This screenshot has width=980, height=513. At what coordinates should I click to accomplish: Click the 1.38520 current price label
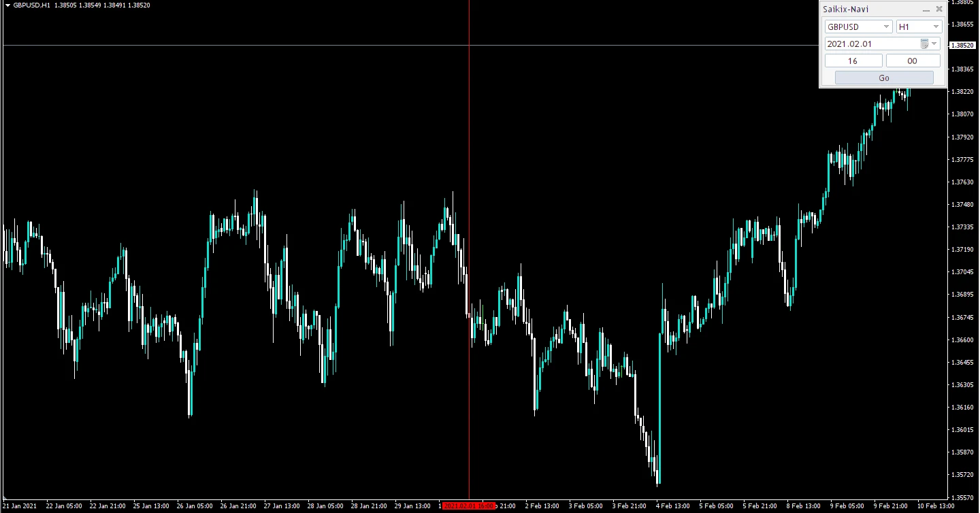pos(962,46)
